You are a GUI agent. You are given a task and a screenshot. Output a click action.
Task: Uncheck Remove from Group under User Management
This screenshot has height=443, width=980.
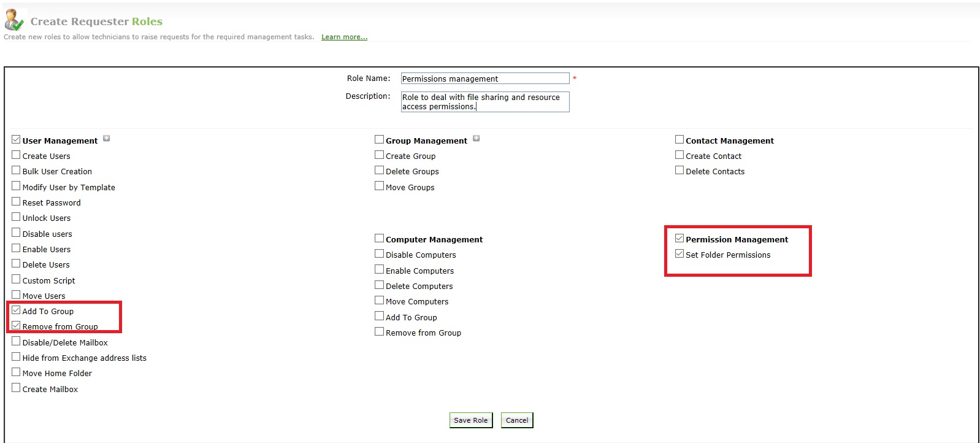tap(16, 326)
